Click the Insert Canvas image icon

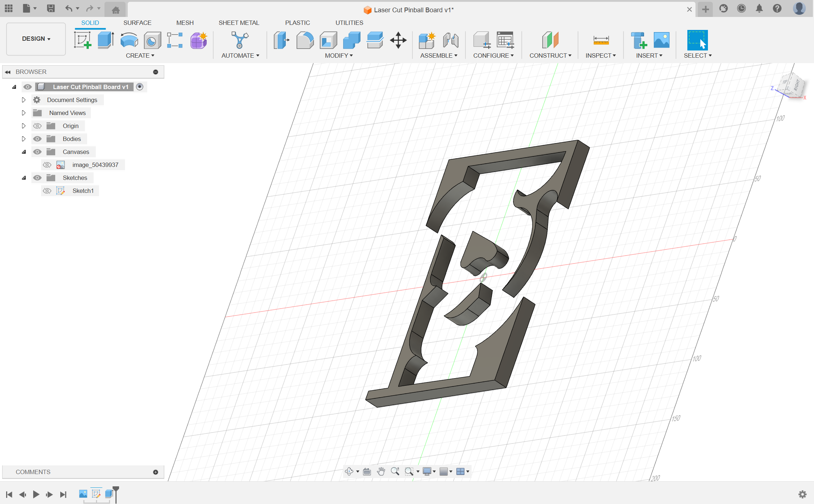(661, 40)
